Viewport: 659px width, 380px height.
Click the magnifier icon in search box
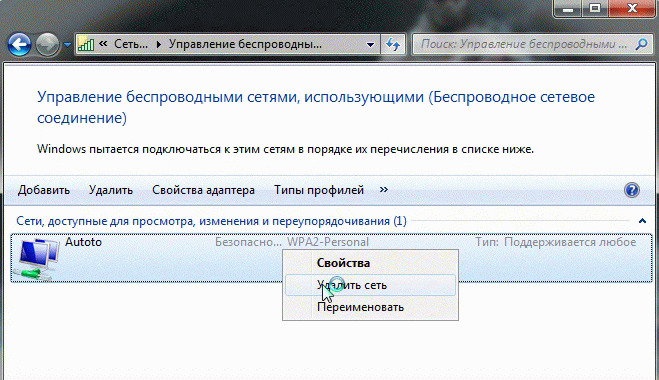pyautogui.click(x=641, y=44)
